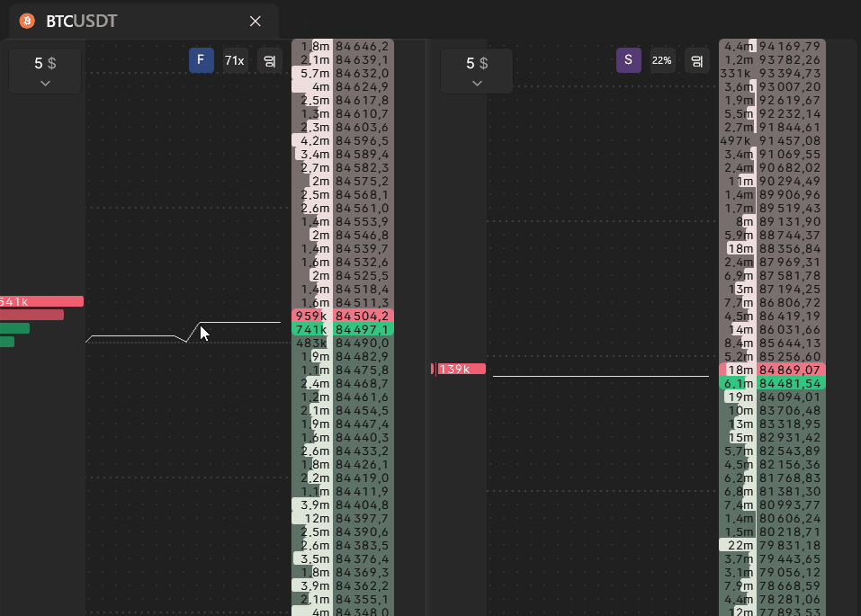
Task: Select price level 84 433,2
Action: 363,451
